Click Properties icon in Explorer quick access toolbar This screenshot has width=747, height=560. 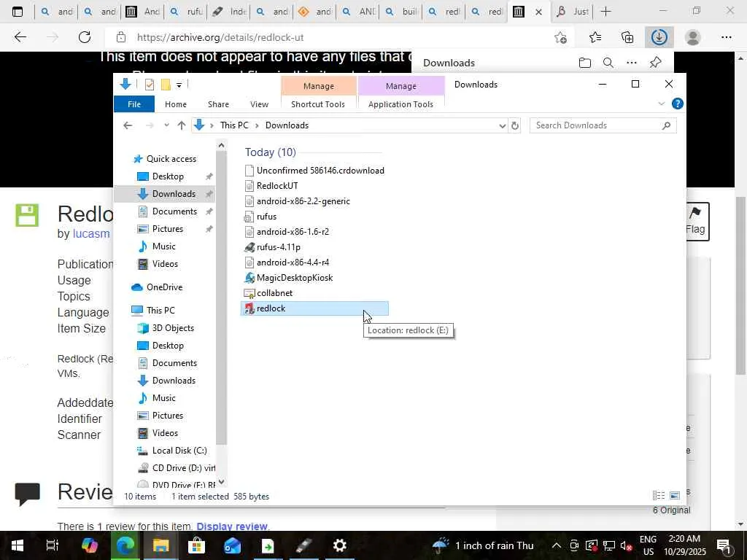149,85
